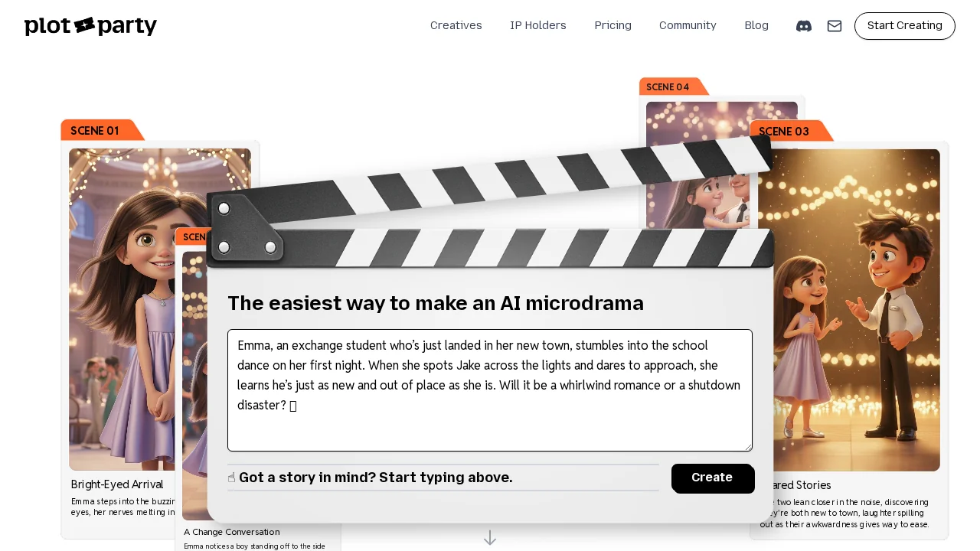The width and height of the screenshot is (980, 551).
Task: Visit the Blog link
Action: point(756,26)
